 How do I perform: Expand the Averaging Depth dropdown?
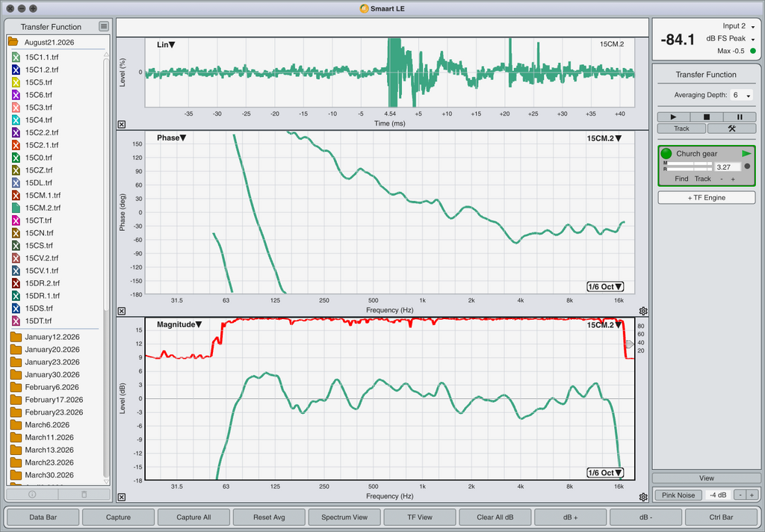coord(742,95)
